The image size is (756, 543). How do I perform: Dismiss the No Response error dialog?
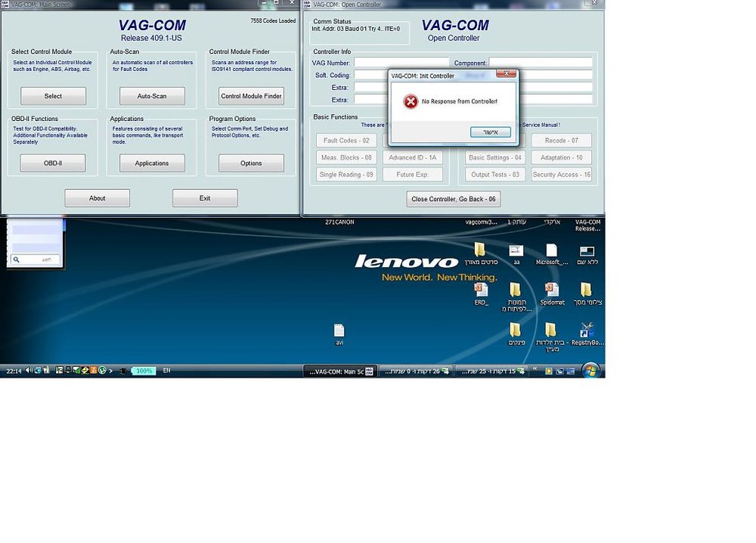(x=491, y=132)
